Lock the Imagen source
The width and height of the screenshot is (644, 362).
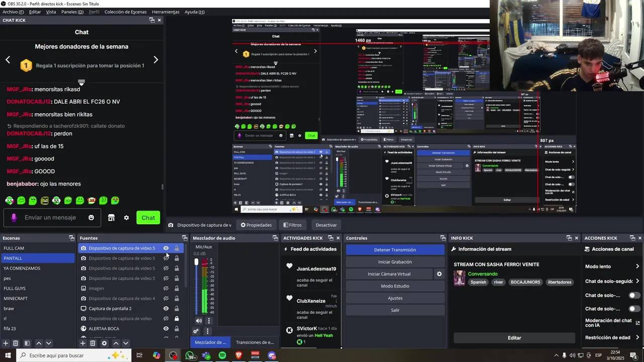[177, 288]
